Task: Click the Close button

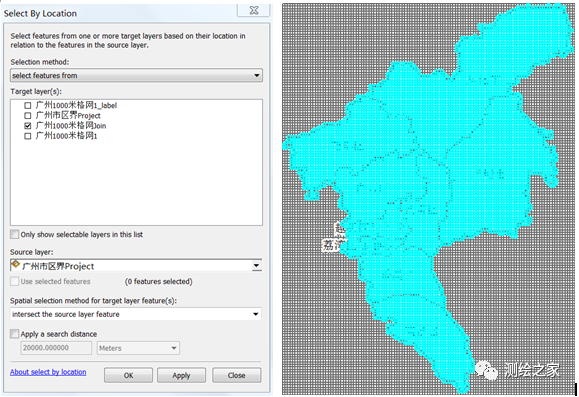Action: pos(237,375)
